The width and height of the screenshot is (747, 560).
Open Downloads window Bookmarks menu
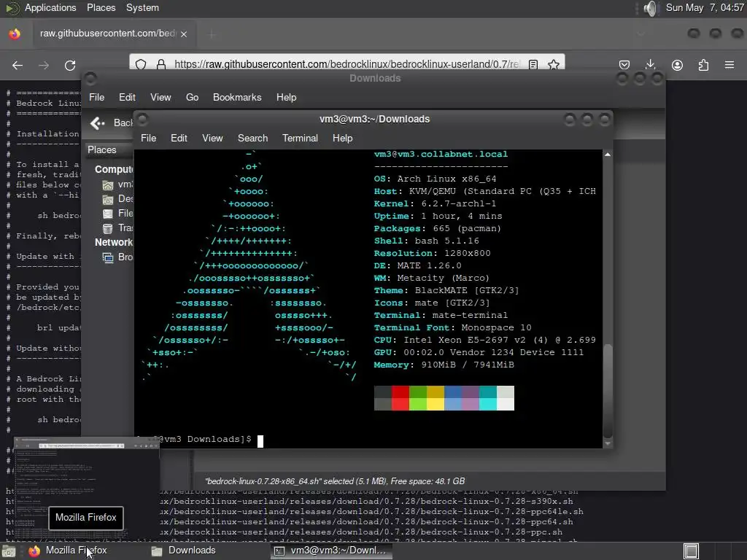[x=237, y=97]
